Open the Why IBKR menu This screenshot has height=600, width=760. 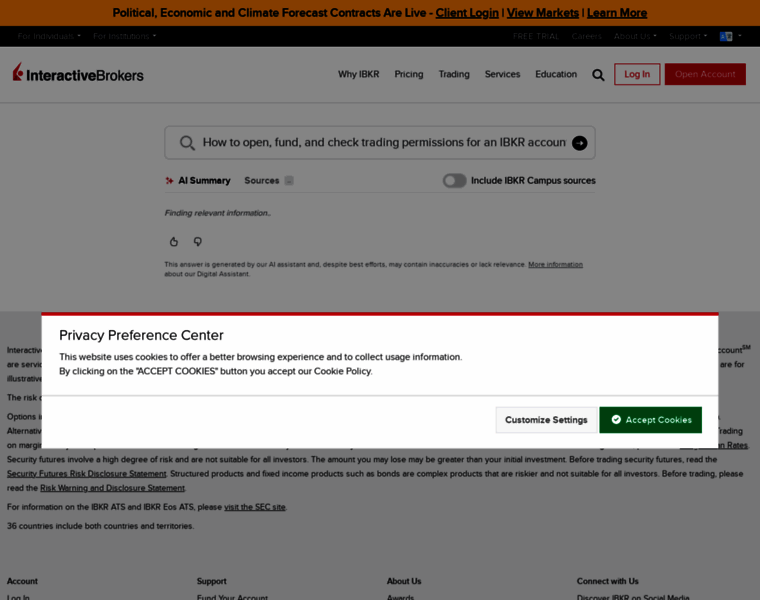point(359,74)
